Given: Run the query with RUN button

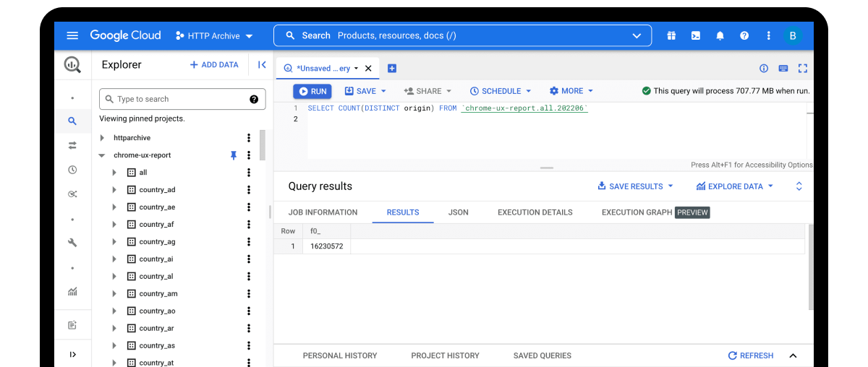Looking at the screenshot, I should [x=312, y=91].
